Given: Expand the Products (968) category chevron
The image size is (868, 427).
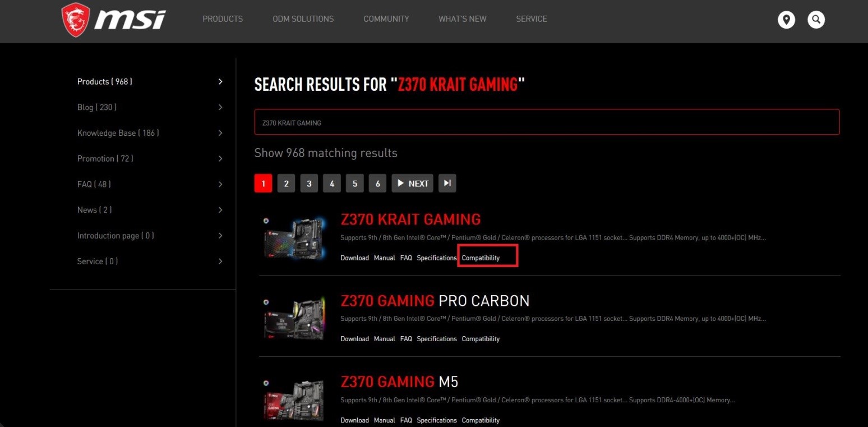Looking at the screenshot, I should (x=220, y=82).
